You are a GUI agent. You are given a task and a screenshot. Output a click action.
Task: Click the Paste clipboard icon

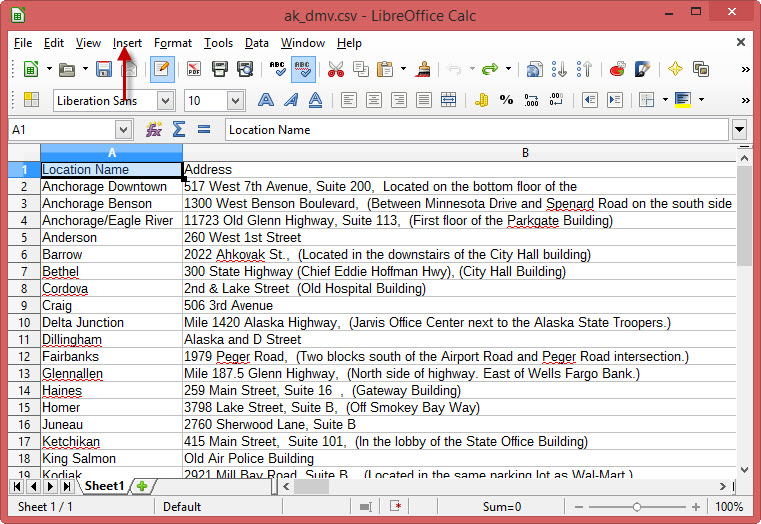click(385, 69)
